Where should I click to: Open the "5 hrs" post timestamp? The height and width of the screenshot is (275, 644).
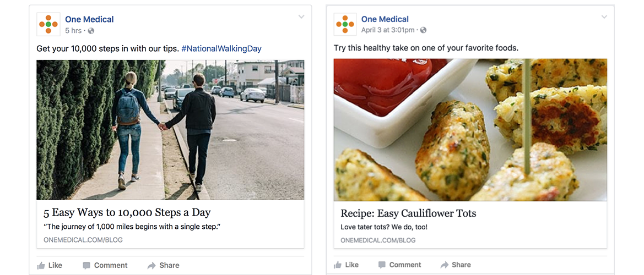tap(74, 31)
